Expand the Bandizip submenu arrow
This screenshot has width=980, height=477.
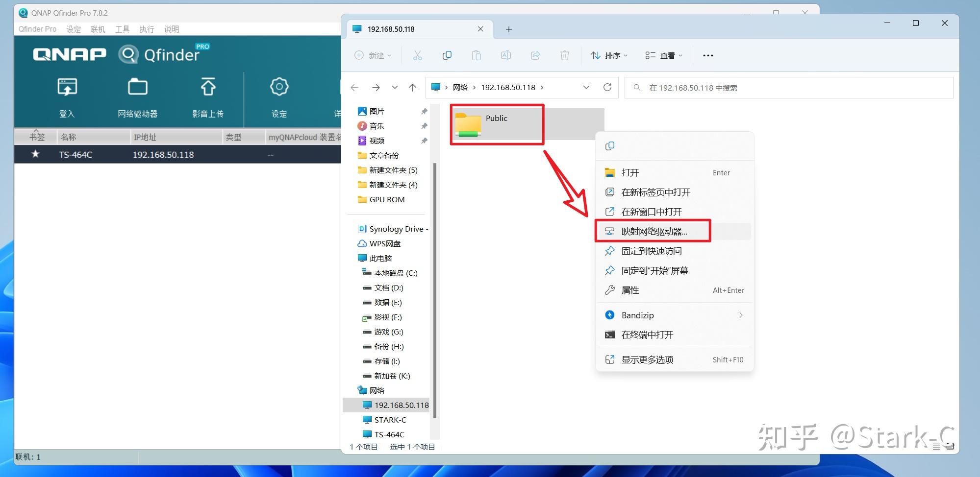tap(741, 315)
